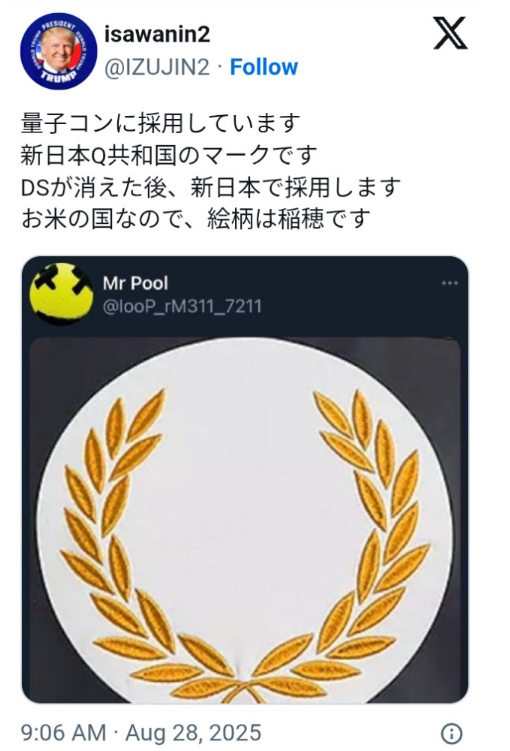The image size is (510, 751).
Task: Open the @looP_rM311_7211 handle
Action: (x=182, y=306)
